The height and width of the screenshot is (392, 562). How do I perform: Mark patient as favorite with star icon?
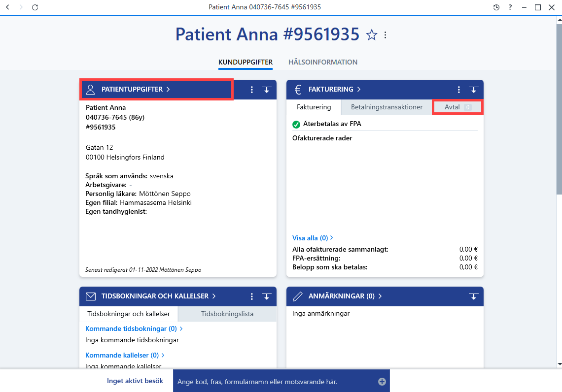tap(371, 35)
